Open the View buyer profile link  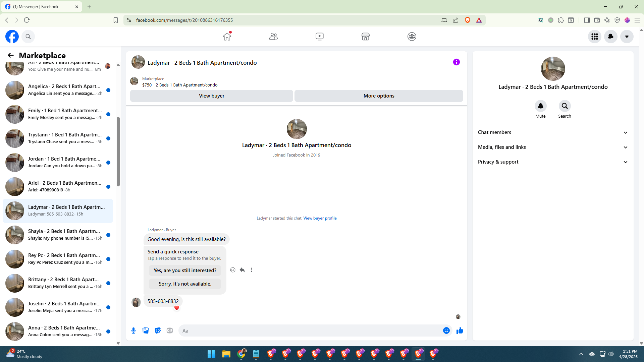[x=320, y=218]
